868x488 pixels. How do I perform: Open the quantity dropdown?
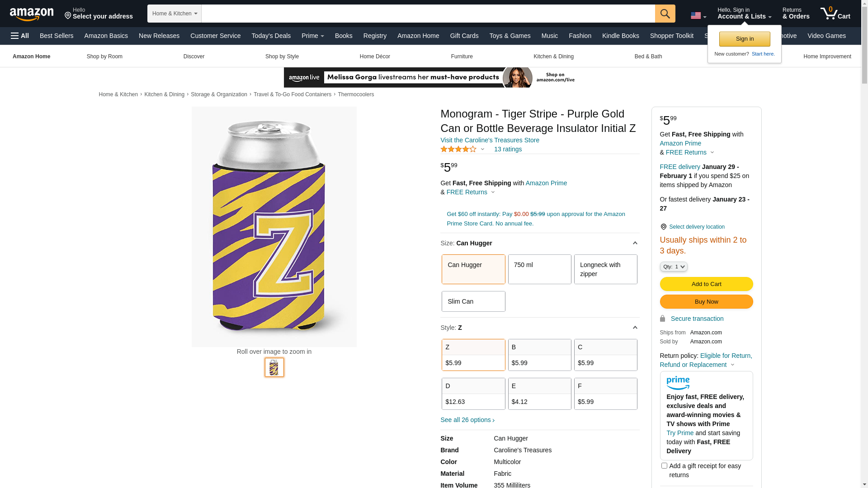click(674, 267)
